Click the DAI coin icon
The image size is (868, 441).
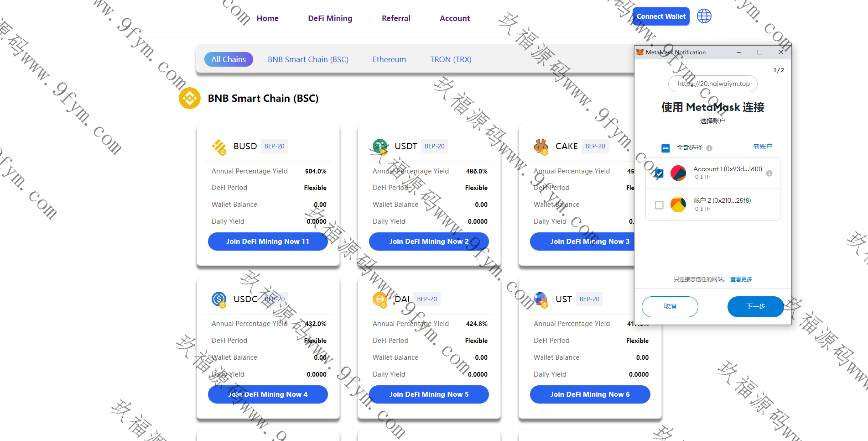(380, 299)
